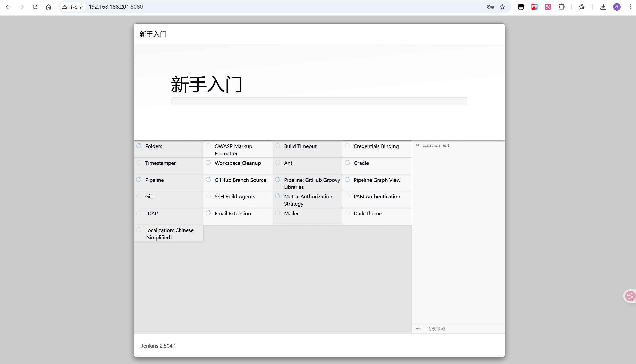
Task: Open the browser three-dot menu
Action: click(x=630, y=7)
